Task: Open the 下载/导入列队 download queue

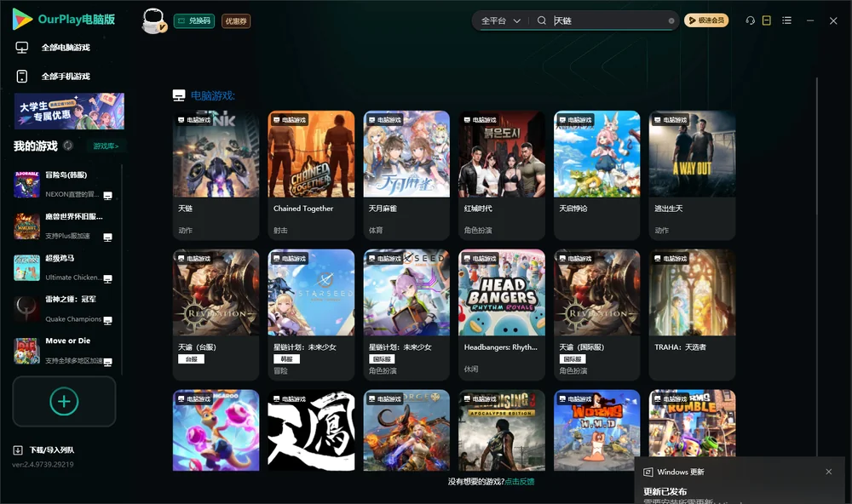Action: coord(43,450)
